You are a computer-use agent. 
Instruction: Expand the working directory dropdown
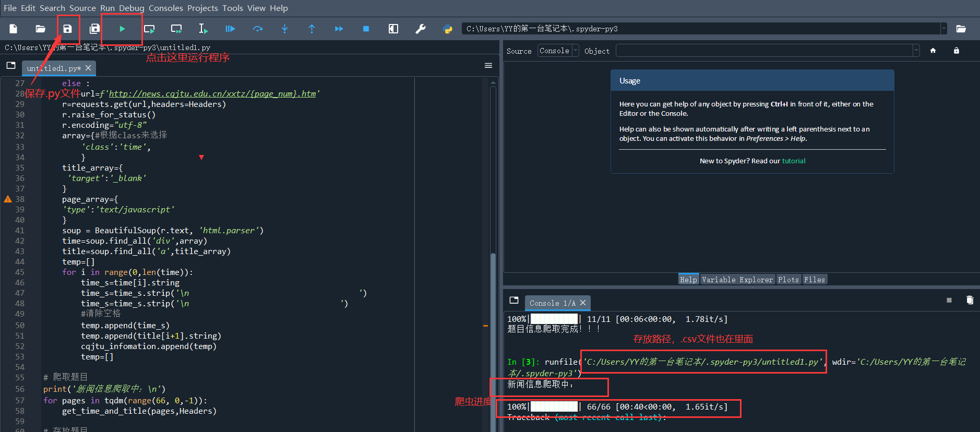click(x=943, y=29)
